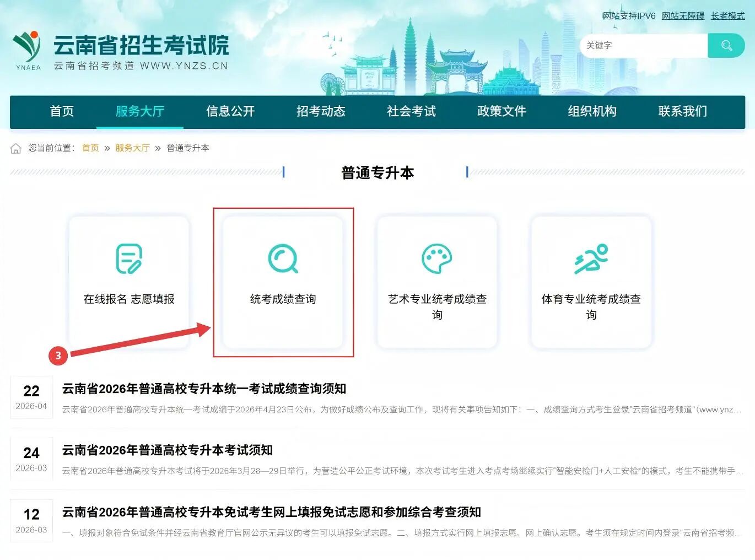The width and height of the screenshot is (755, 560).
Task: Click the 12 2026-03 date box
Action: 31,521
